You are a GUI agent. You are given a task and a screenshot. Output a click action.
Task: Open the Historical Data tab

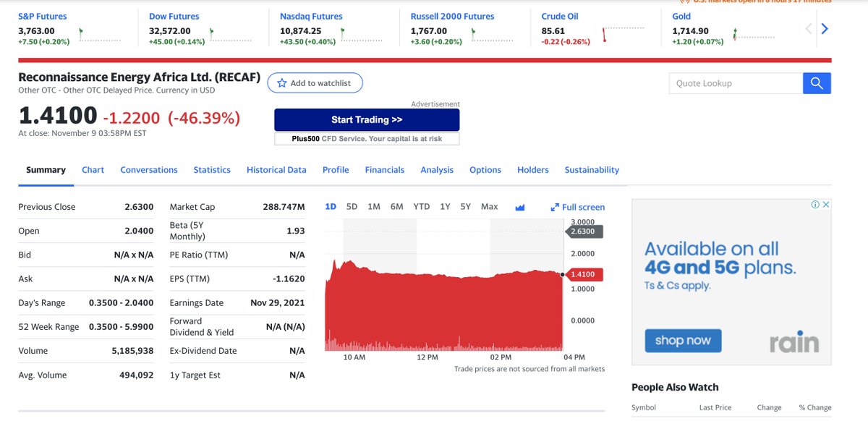pos(276,170)
